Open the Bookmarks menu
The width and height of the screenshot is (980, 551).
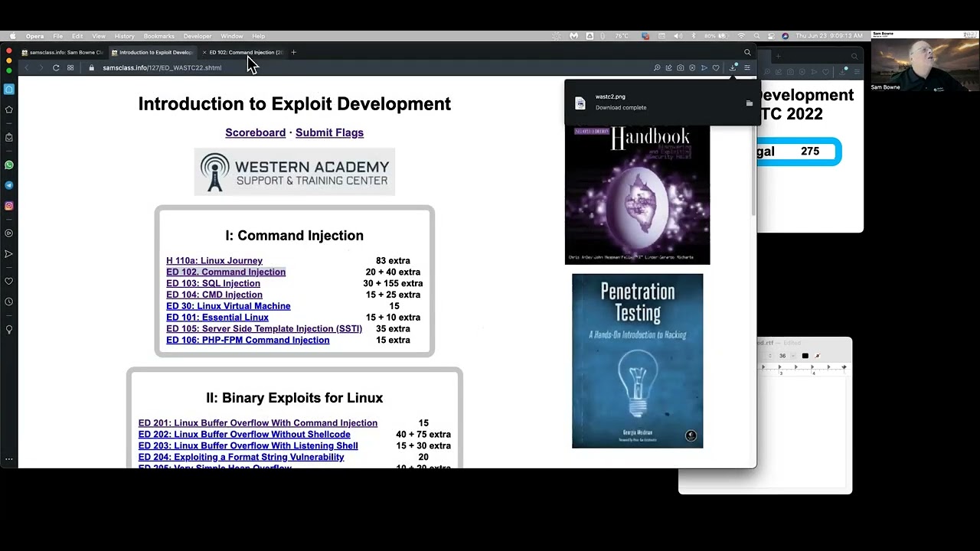tap(158, 36)
